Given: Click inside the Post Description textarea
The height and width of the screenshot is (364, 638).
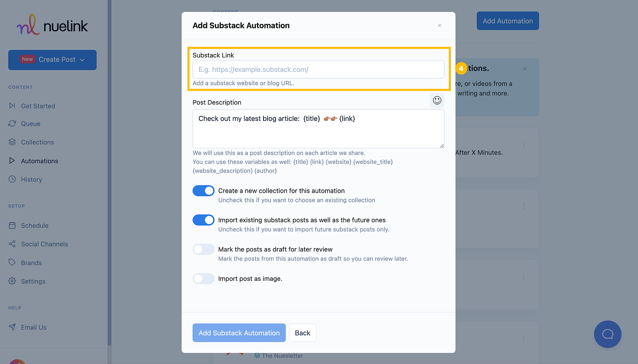Looking at the screenshot, I should click(318, 129).
